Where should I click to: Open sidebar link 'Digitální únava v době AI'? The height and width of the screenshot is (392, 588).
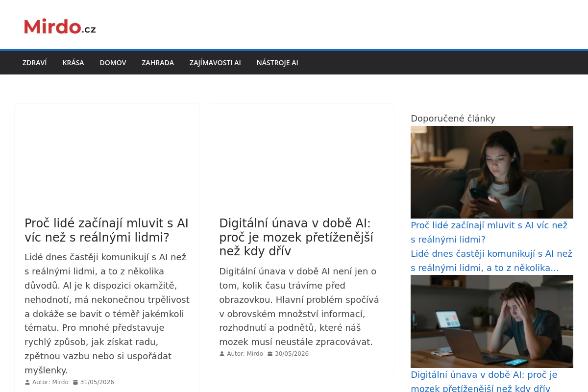(x=484, y=382)
